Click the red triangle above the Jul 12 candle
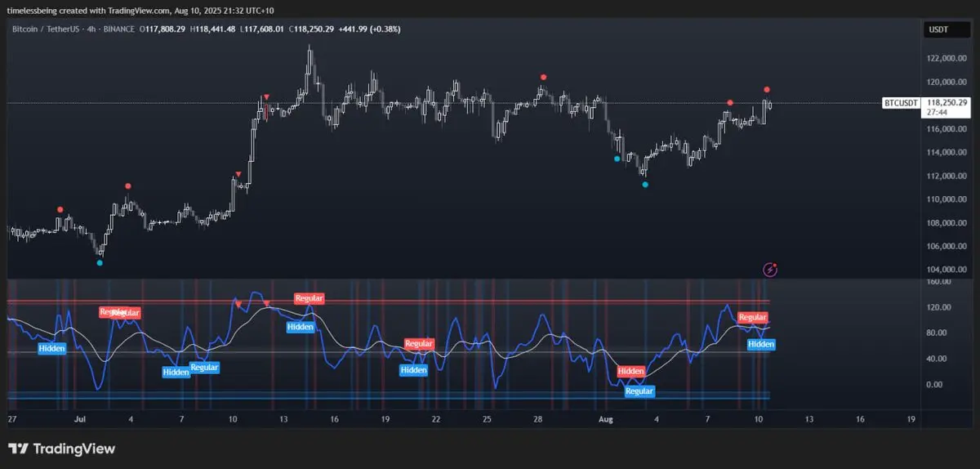The image size is (980, 469). click(x=266, y=98)
